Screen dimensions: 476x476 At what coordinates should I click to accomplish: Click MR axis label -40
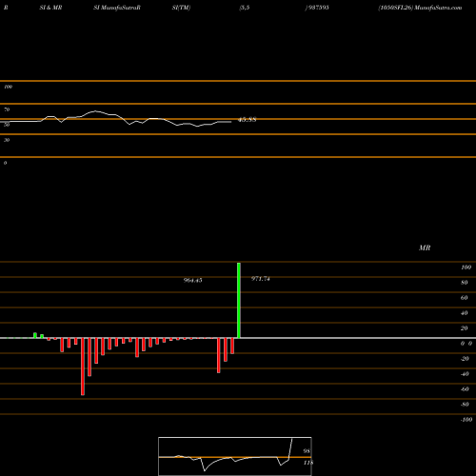pyautogui.click(x=465, y=374)
